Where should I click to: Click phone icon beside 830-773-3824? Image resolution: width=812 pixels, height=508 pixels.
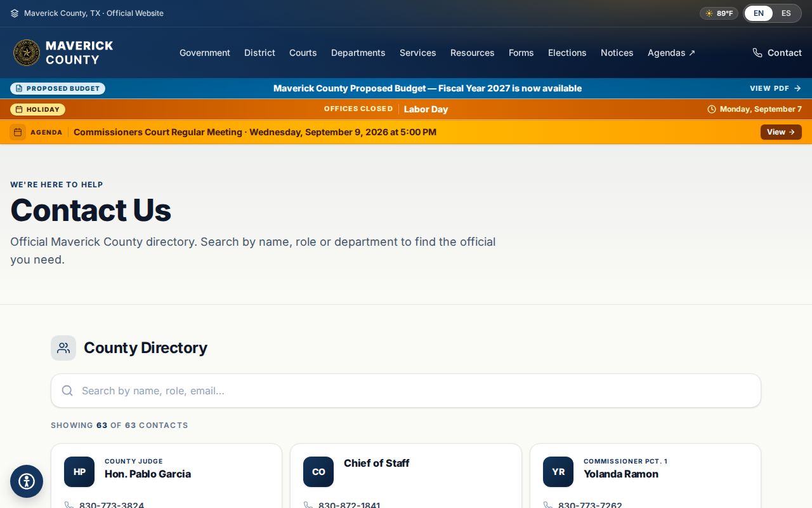click(x=69, y=505)
